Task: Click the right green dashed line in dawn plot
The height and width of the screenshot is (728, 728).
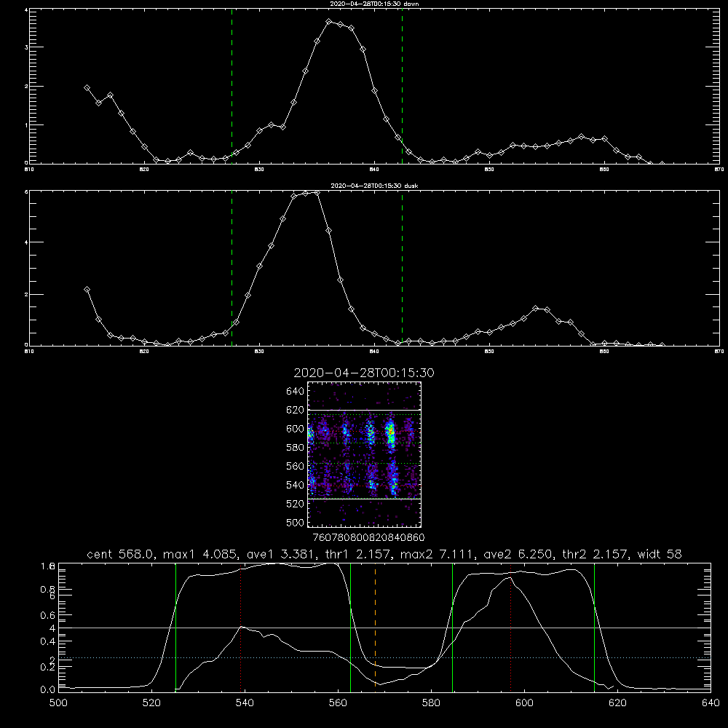Action: [x=402, y=86]
